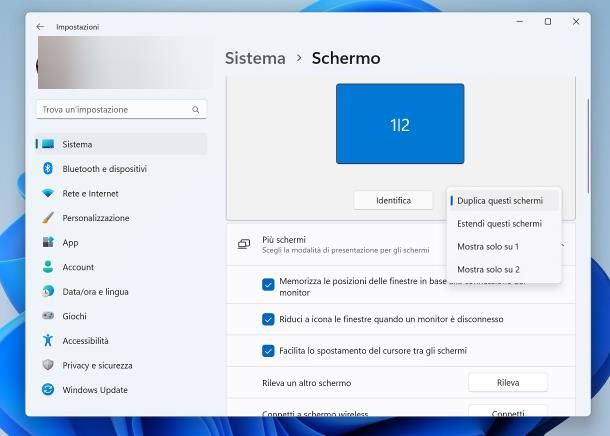Image resolution: width=610 pixels, height=436 pixels.
Task: Click the Sistema monitor icon
Action: [x=48, y=144]
